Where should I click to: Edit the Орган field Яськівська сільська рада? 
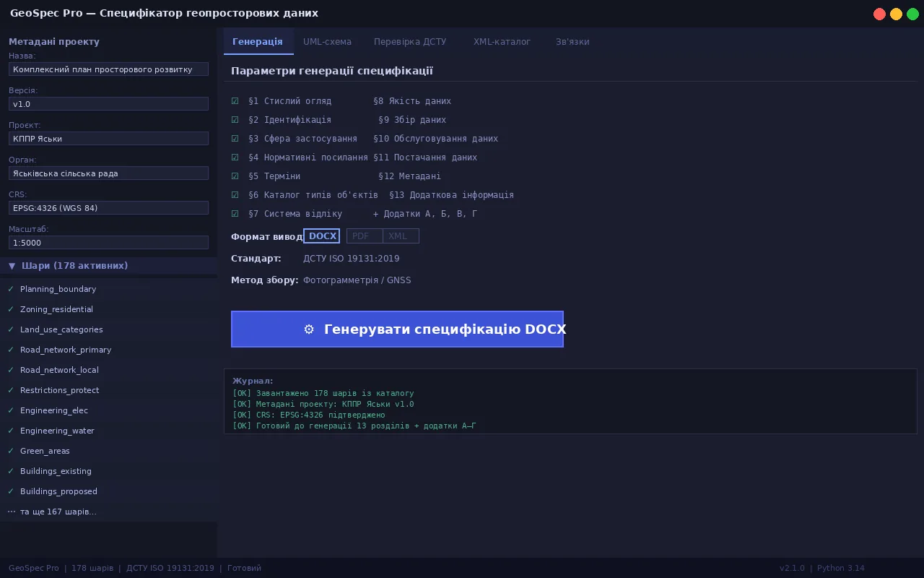(108, 173)
